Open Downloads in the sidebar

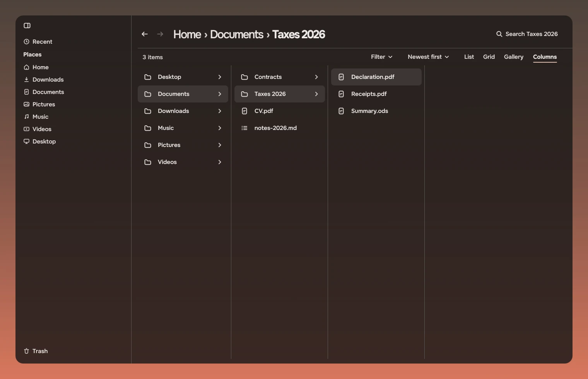click(43, 80)
